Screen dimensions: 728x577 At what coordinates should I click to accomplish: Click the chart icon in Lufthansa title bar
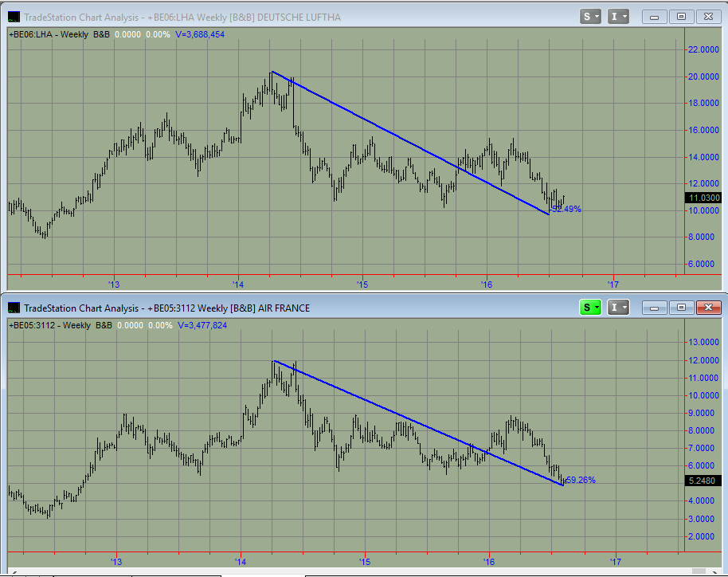point(14,18)
